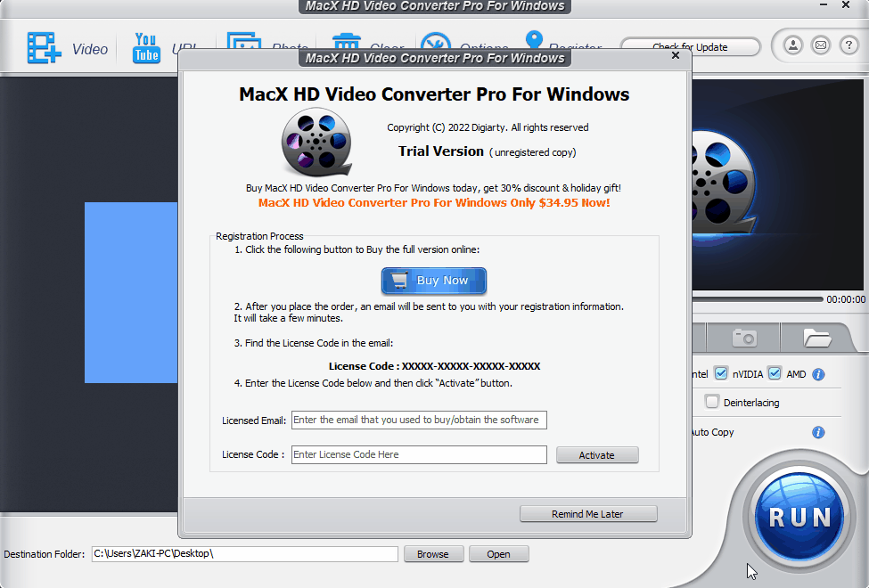This screenshot has height=588, width=869.
Task: Click the License Code XXXXX sample text
Action: pos(434,366)
